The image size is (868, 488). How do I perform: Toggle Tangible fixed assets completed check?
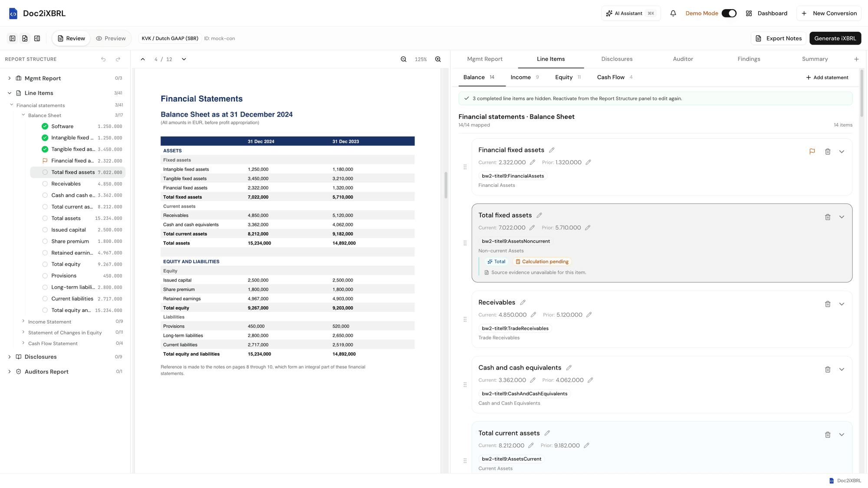45,149
